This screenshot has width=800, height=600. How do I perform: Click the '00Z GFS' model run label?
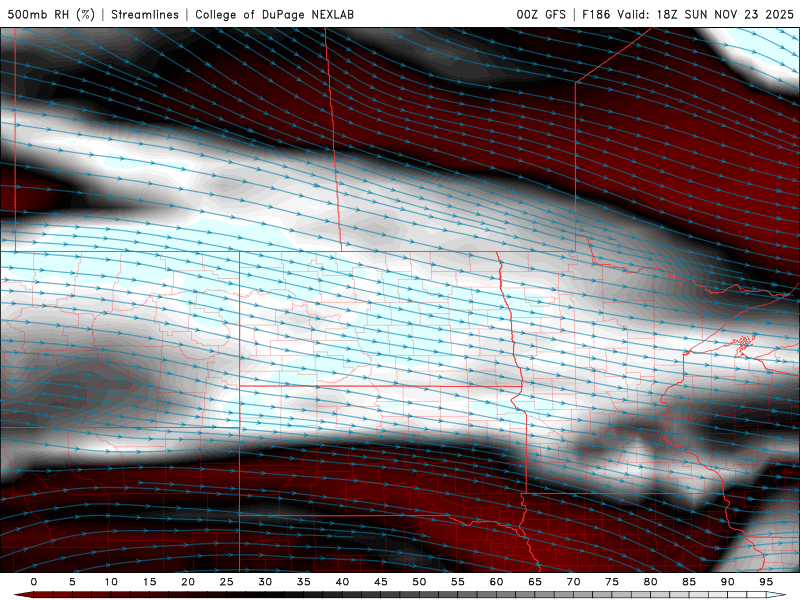tap(541, 14)
